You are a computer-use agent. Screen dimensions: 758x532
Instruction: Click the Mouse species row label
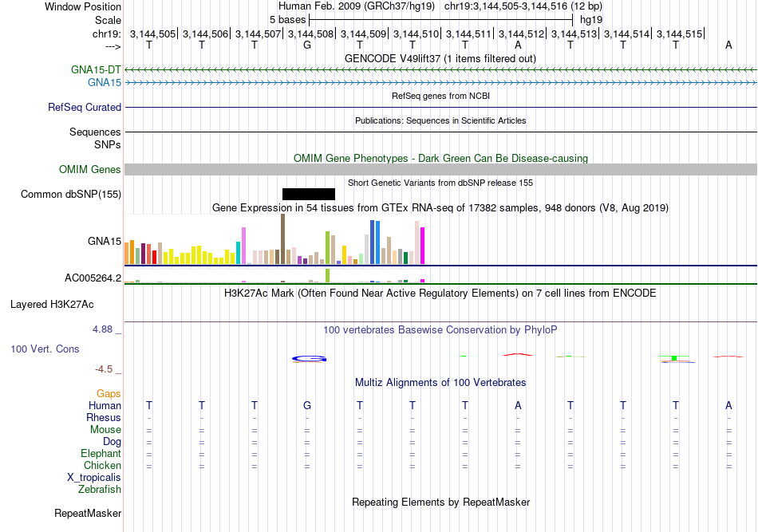click(105, 430)
